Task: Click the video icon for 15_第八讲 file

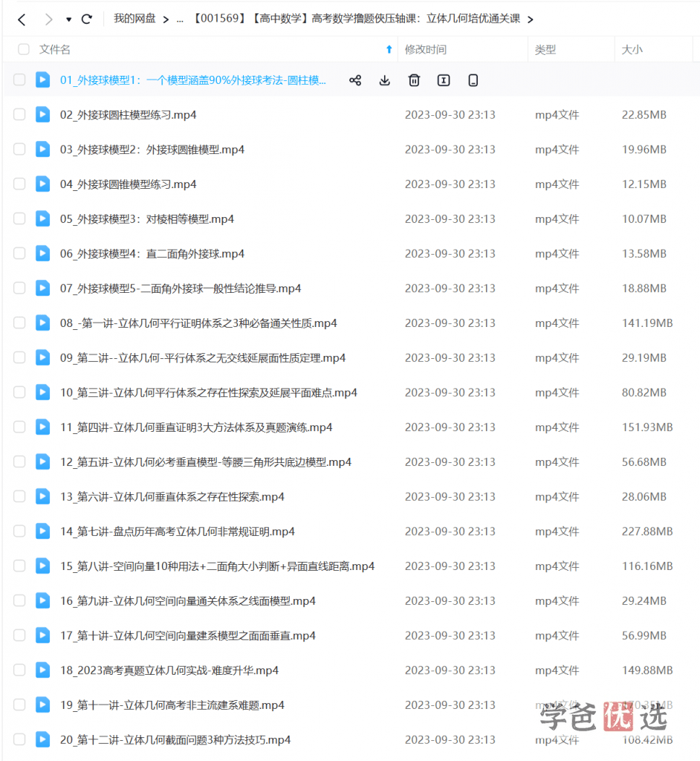Action: point(42,566)
